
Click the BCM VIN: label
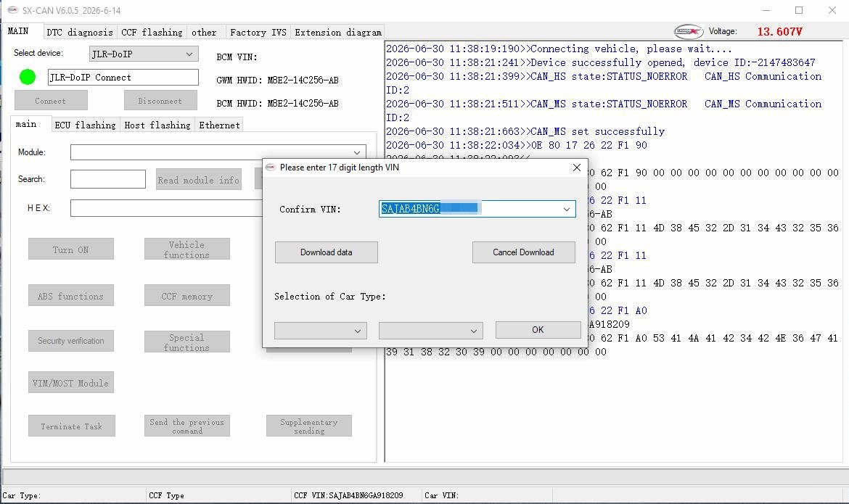click(237, 57)
